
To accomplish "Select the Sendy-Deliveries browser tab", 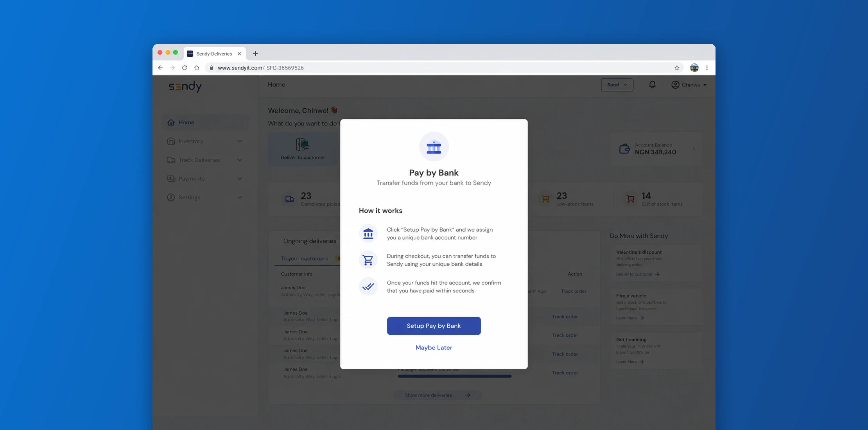I will point(215,54).
